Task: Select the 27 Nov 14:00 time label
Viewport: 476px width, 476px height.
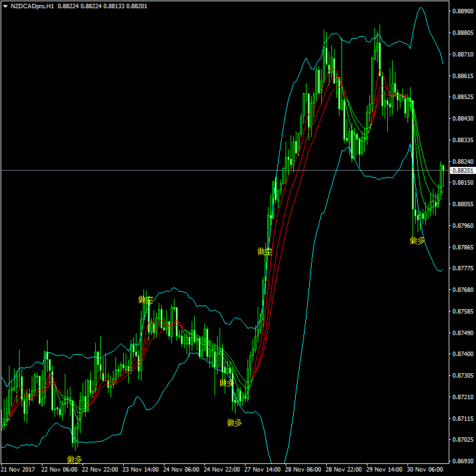Action: (x=263, y=469)
